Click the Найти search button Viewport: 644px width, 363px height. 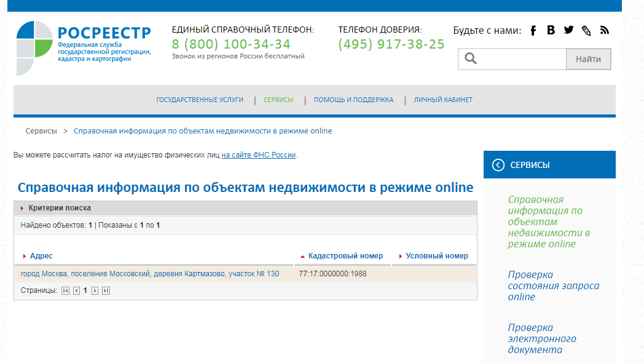coord(588,59)
